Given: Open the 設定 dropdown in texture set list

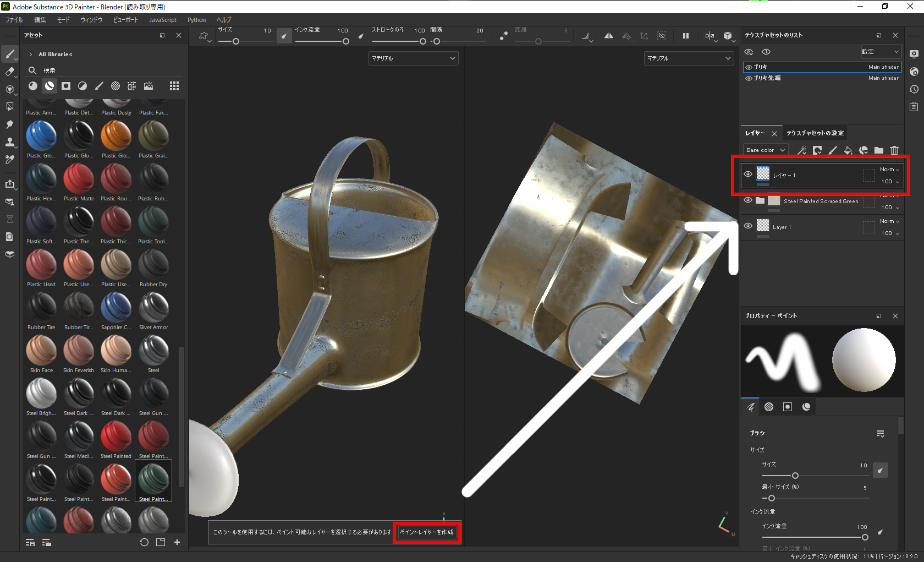Looking at the screenshot, I should (x=881, y=52).
